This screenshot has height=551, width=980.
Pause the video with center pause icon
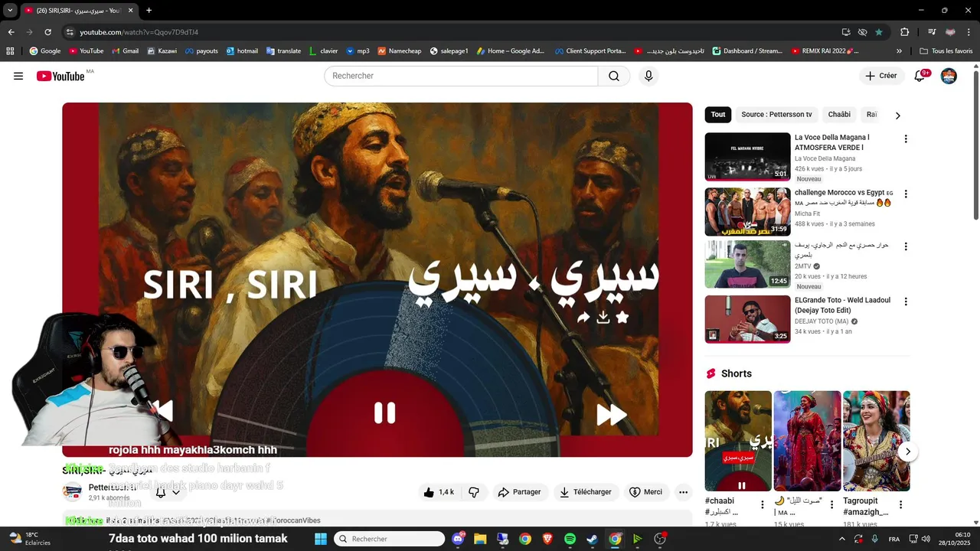coord(384,412)
